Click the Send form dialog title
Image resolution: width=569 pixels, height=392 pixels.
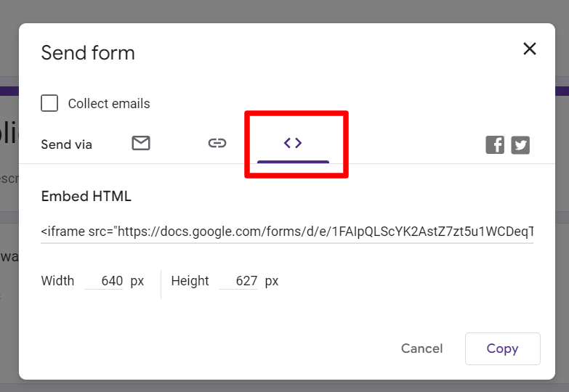[x=88, y=53]
